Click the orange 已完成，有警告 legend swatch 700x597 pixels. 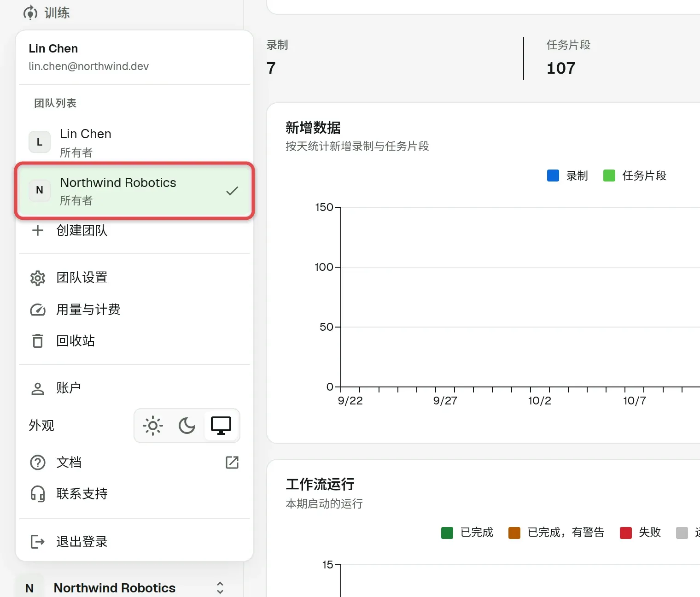[x=514, y=533]
